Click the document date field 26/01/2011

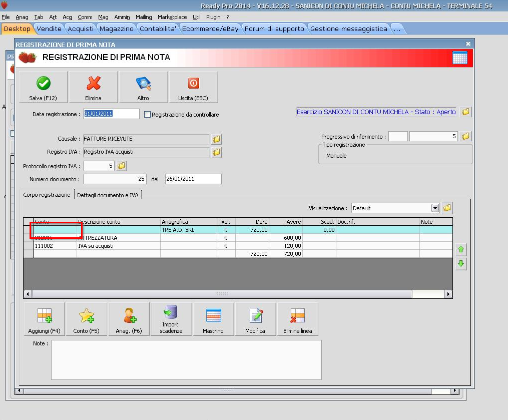(193, 179)
